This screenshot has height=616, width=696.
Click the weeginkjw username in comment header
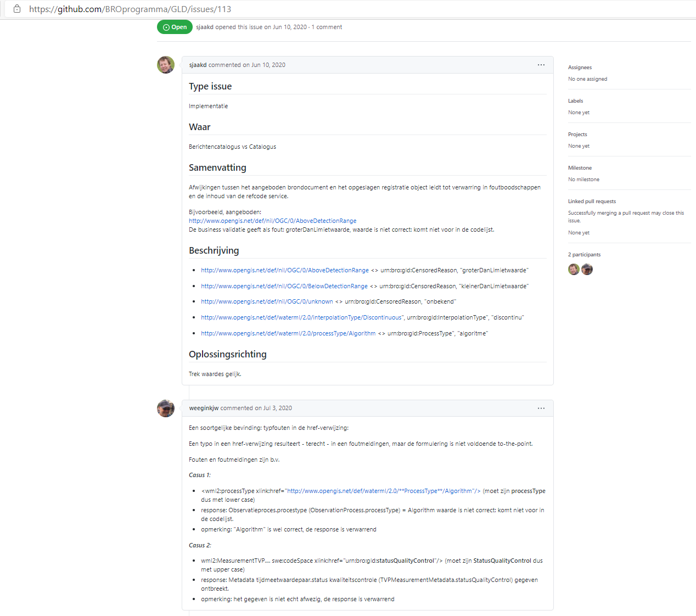[204, 408]
